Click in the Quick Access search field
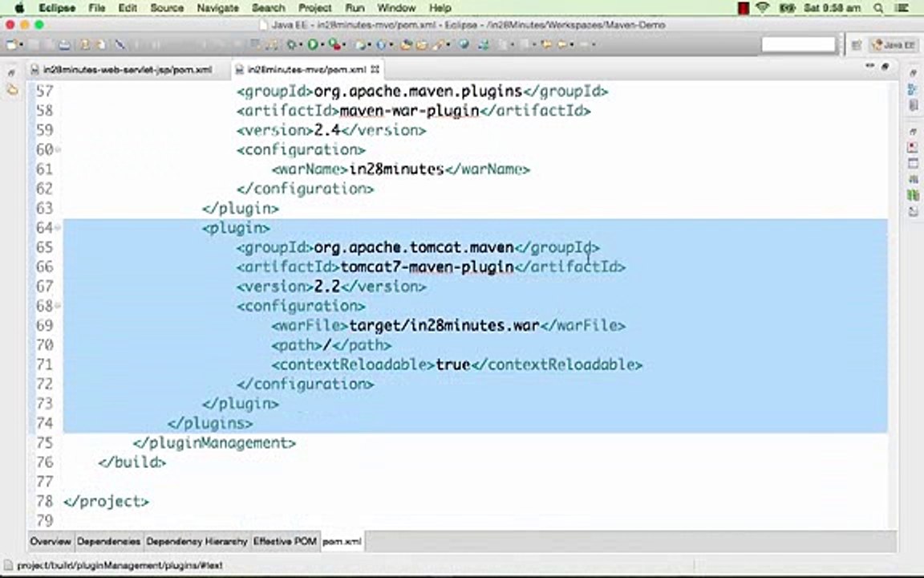This screenshot has width=924, height=578. coord(799,45)
